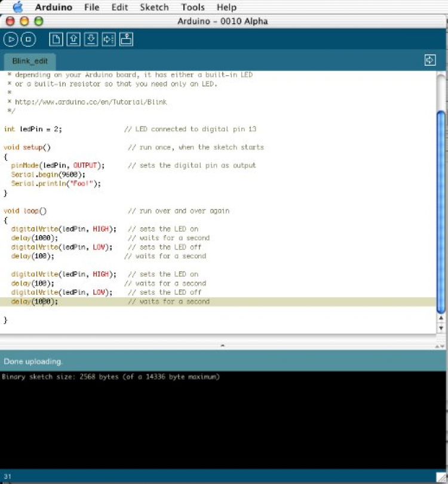448x484 pixels.
Task: Click the 'Binary sketch size' console output
Action: pyautogui.click(x=111, y=377)
